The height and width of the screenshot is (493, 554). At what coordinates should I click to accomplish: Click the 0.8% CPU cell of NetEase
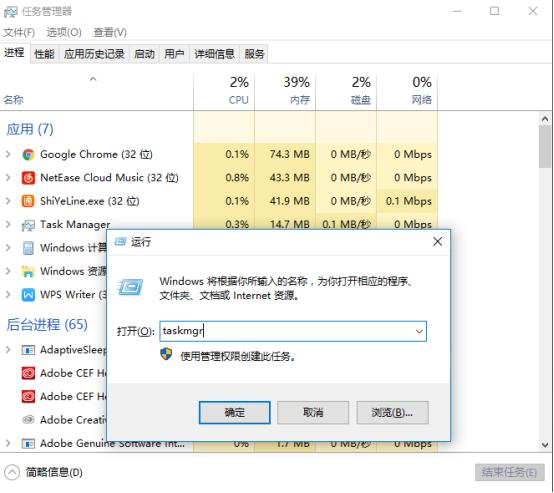[x=224, y=178]
